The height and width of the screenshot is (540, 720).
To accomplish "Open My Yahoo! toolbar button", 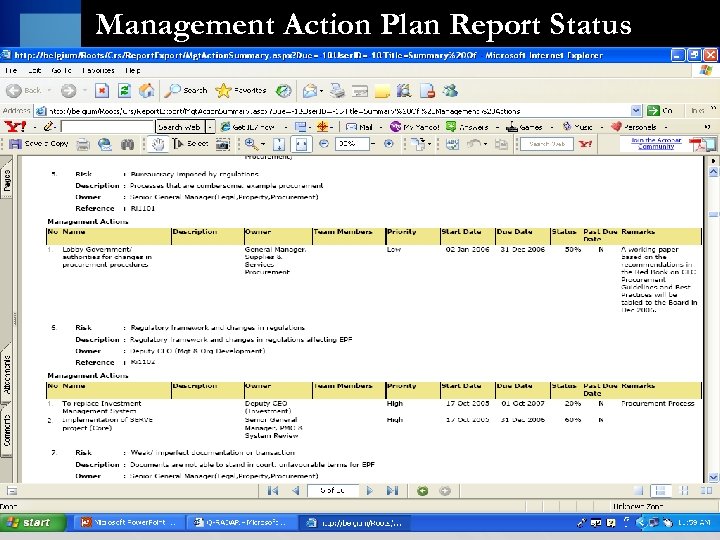I will 414,127.
